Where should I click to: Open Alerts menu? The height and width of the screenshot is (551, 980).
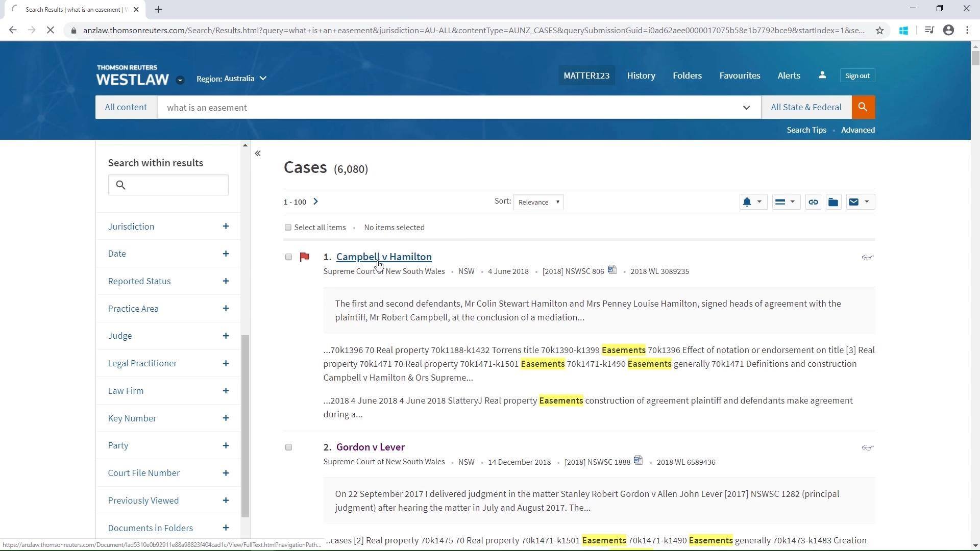[x=789, y=76]
